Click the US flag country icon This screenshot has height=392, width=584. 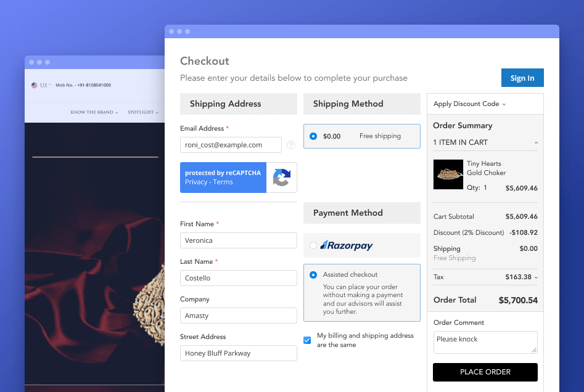click(35, 85)
